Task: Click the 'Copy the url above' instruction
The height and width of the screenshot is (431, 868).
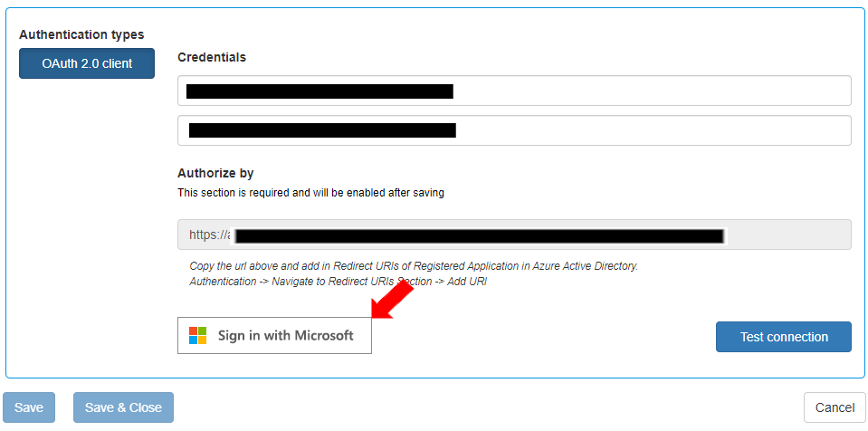Action: point(414,266)
